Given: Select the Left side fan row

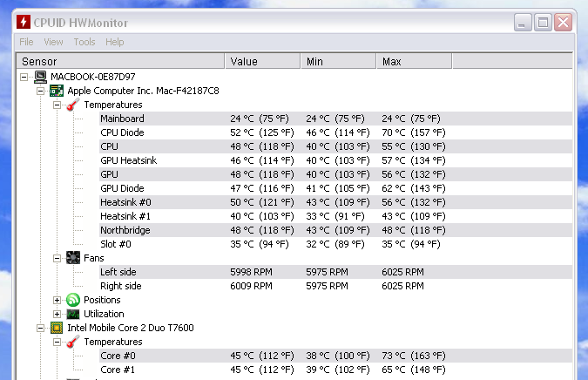Looking at the screenshot, I should [x=335, y=272].
